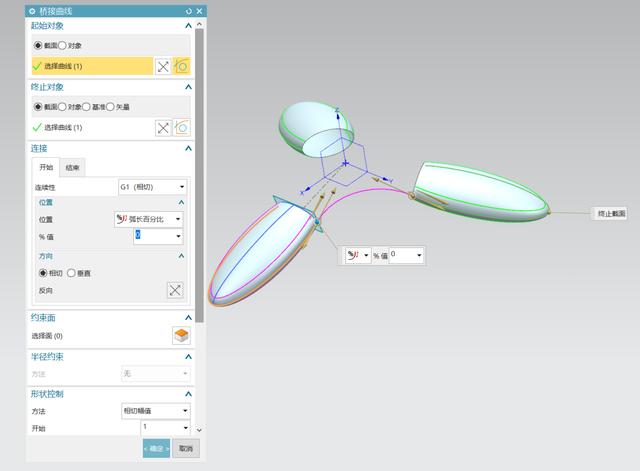Image resolution: width=640 pixels, height=471 pixels.
Task: Click 选择曲线 (1) row in 终止对象
Action: 92,128
